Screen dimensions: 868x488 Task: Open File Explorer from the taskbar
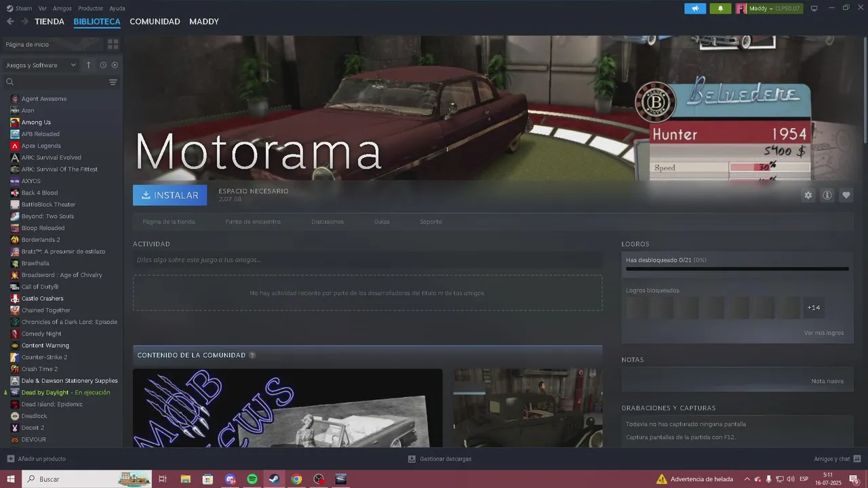185,479
